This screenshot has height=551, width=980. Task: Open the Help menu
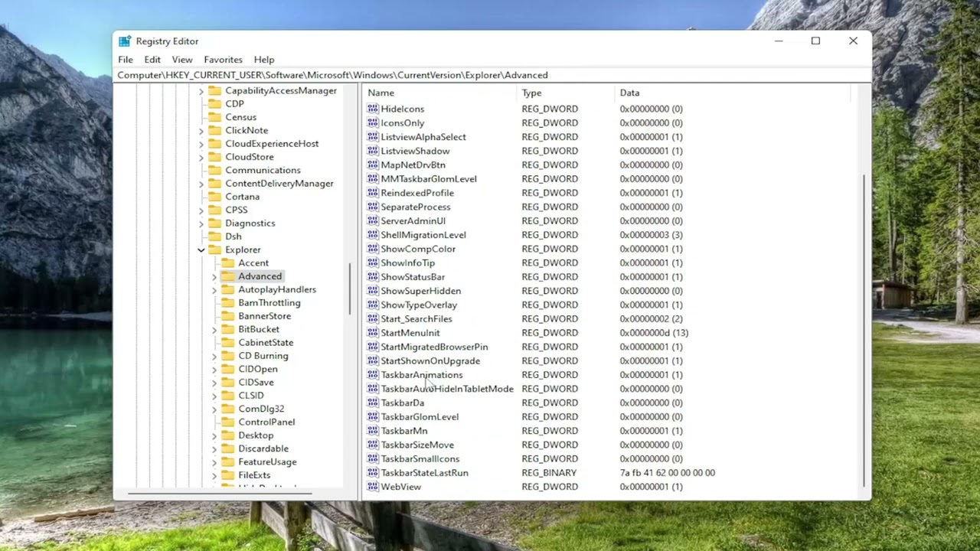coord(264,60)
